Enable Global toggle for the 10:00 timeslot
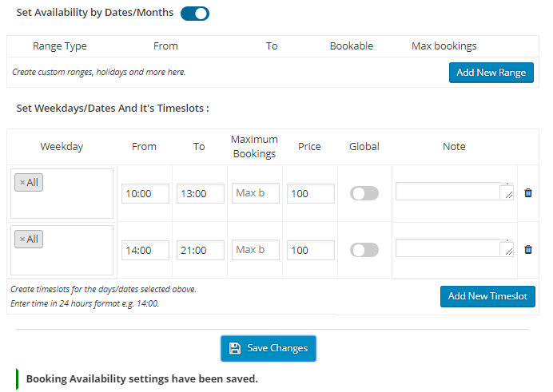 364,193
